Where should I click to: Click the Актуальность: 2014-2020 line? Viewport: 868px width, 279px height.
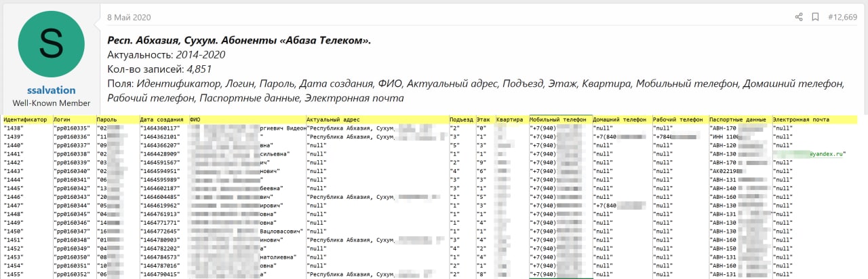(166, 54)
